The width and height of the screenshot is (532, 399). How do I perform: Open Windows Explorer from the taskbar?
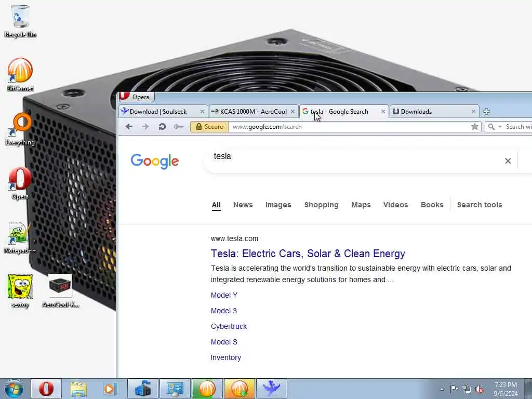(x=78, y=389)
